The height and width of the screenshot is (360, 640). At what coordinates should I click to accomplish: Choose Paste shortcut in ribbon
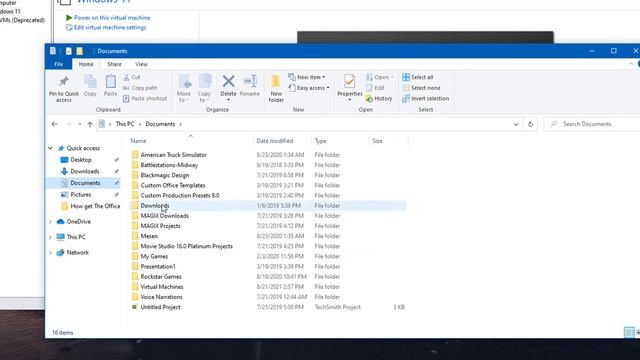coord(145,98)
